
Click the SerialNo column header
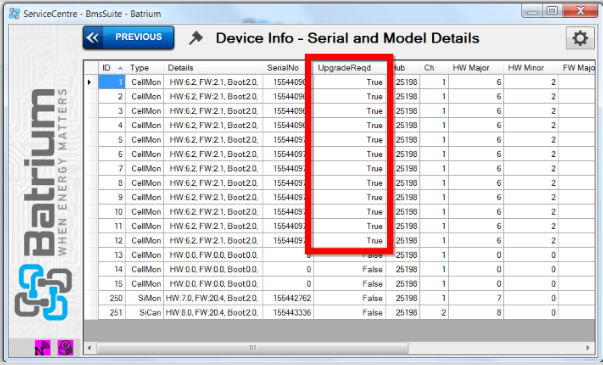285,68
